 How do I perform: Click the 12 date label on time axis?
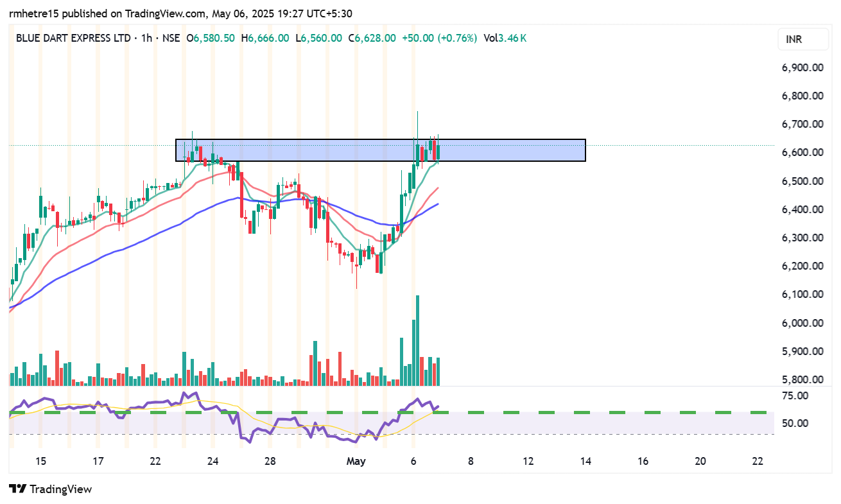[x=528, y=461]
